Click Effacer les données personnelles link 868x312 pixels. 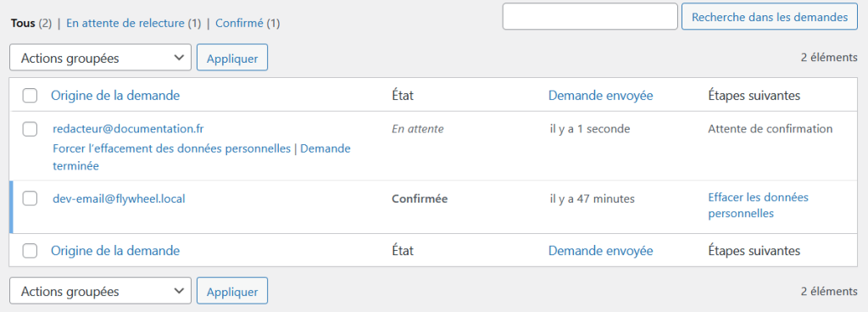click(x=759, y=205)
